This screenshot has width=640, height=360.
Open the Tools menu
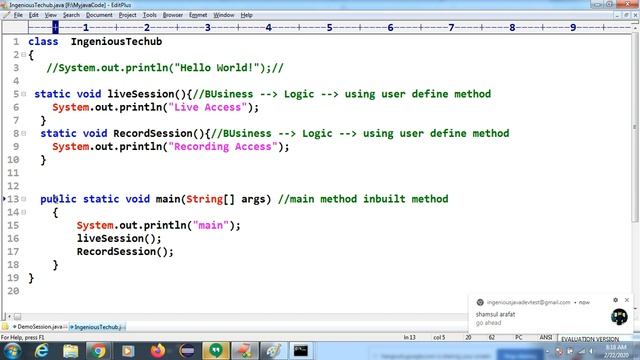149,15
